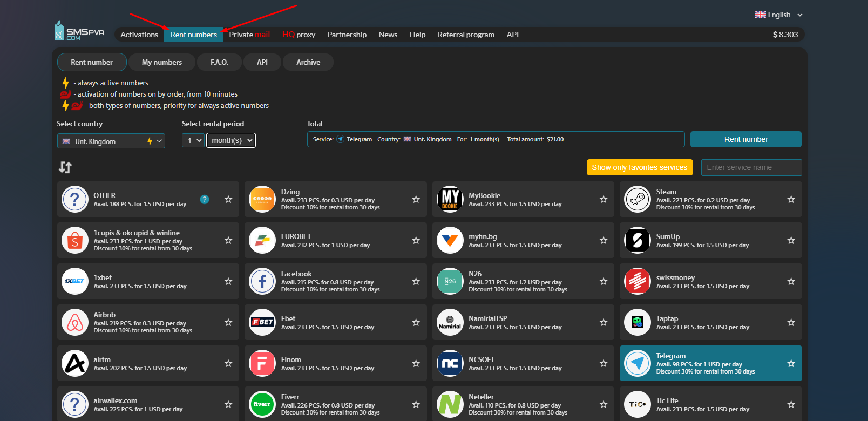
Task: Select the Taptap service icon
Action: tap(638, 322)
